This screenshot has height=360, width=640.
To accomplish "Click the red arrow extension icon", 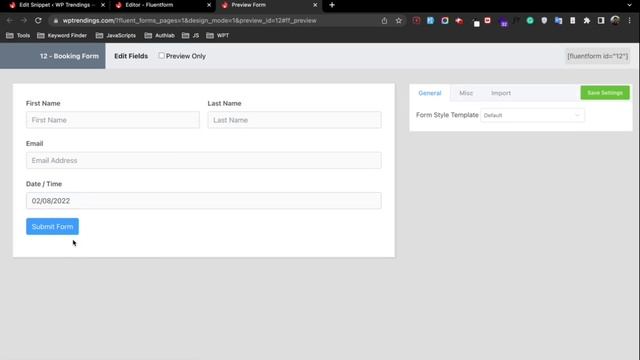I will click(x=459, y=20).
